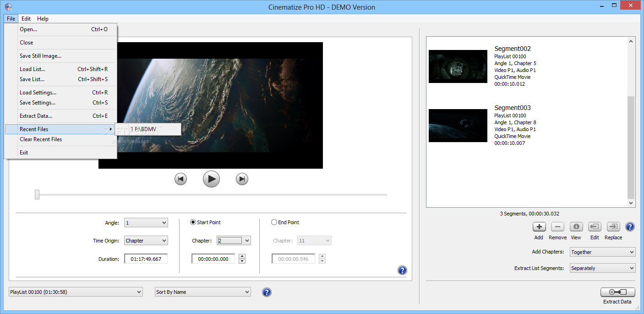Open help icon in Start/End Point panel
The image size is (644, 314).
[x=402, y=270]
